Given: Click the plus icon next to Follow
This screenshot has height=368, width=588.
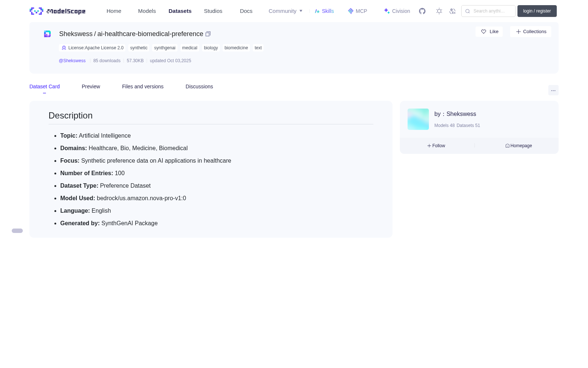Looking at the screenshot, I should point(429,146).
